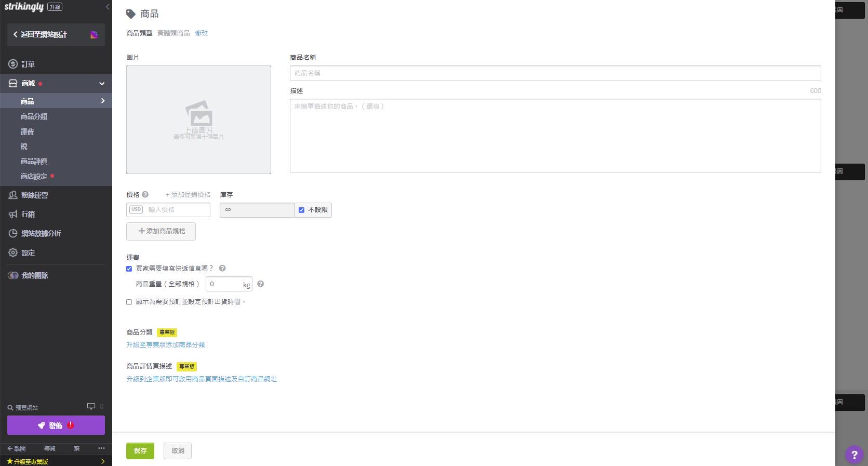Uncheck the 不設限 unlimited stock checkbox
Viewport: 868px width, 466px height.
coord(301,210)
